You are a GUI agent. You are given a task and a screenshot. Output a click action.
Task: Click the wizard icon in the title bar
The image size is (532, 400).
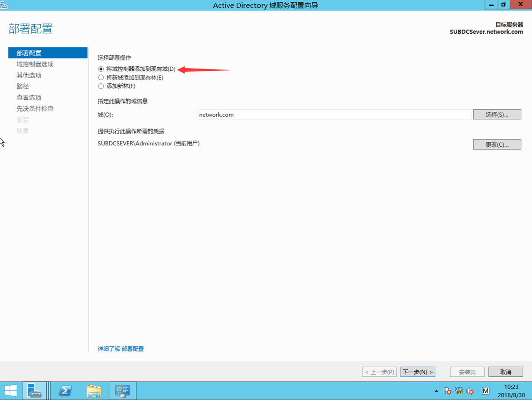(4, 5)
